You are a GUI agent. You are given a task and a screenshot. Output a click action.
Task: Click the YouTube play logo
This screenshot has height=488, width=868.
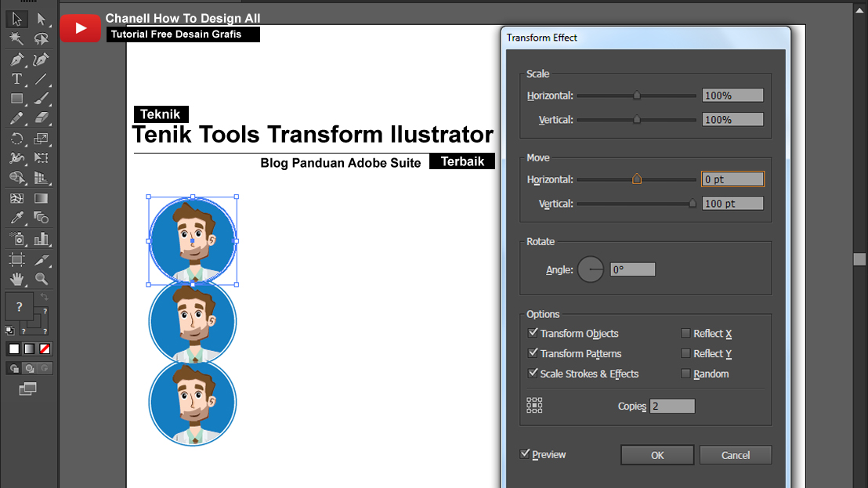click(x=81, y=28)
